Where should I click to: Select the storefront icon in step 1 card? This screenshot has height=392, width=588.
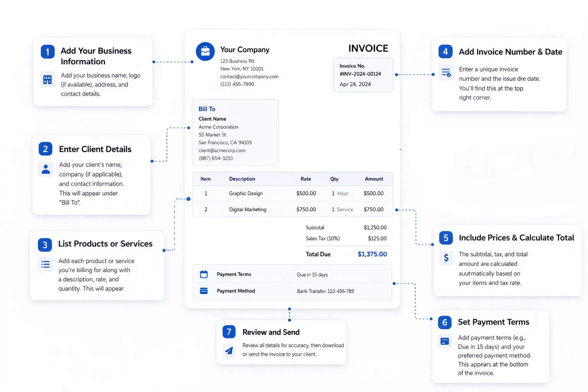point(47,79)
